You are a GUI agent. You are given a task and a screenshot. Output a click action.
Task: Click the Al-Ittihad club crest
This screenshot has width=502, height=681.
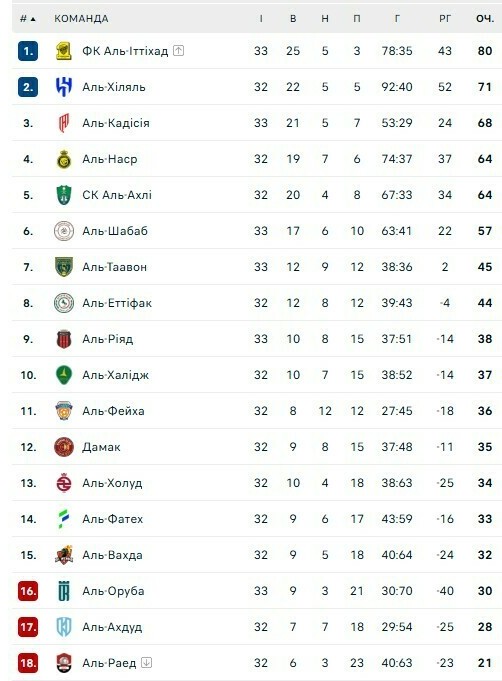[x=64, y=51]
